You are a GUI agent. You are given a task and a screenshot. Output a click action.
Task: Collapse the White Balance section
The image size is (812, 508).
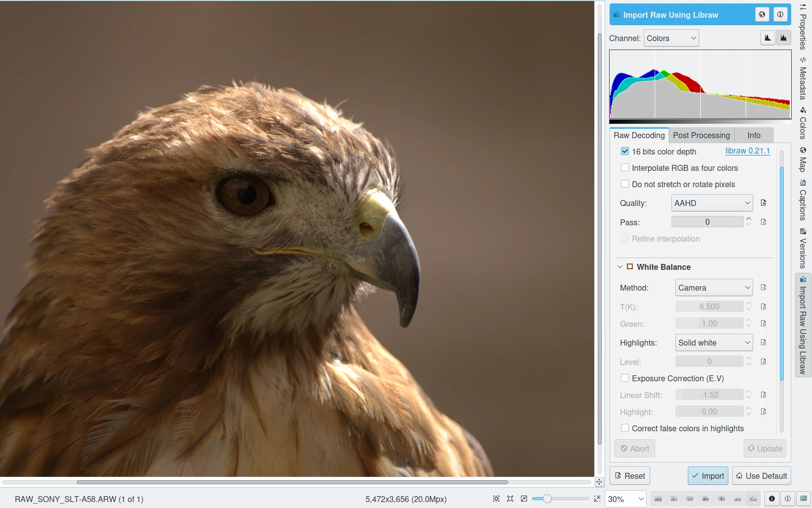[x=620, y=267]
